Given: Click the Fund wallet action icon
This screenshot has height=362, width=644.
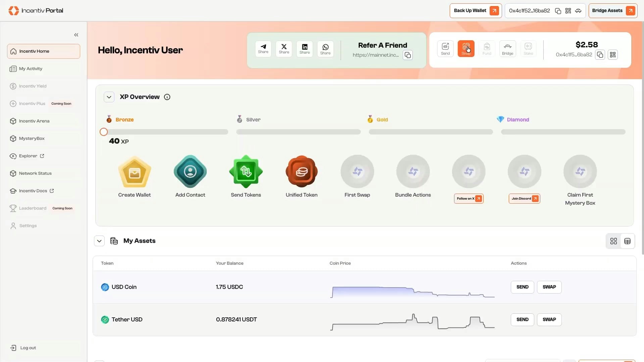Looking at the screenshot, I should coord(487,49).
